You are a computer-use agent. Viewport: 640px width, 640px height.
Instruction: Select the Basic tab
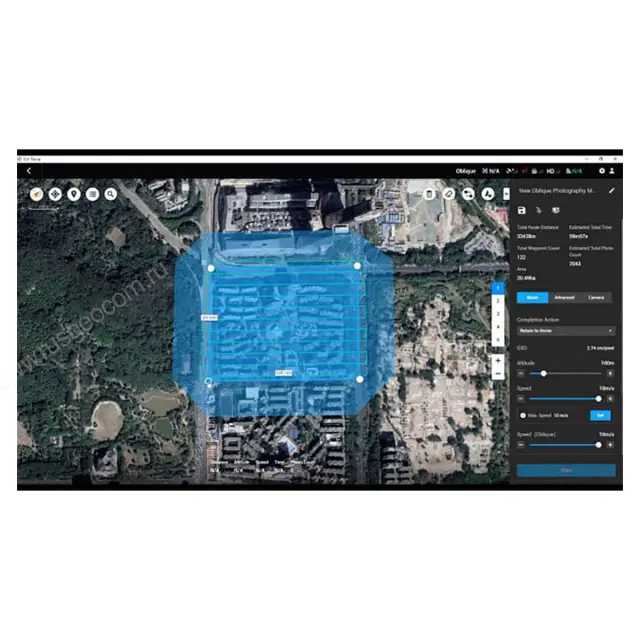[532, 297]
